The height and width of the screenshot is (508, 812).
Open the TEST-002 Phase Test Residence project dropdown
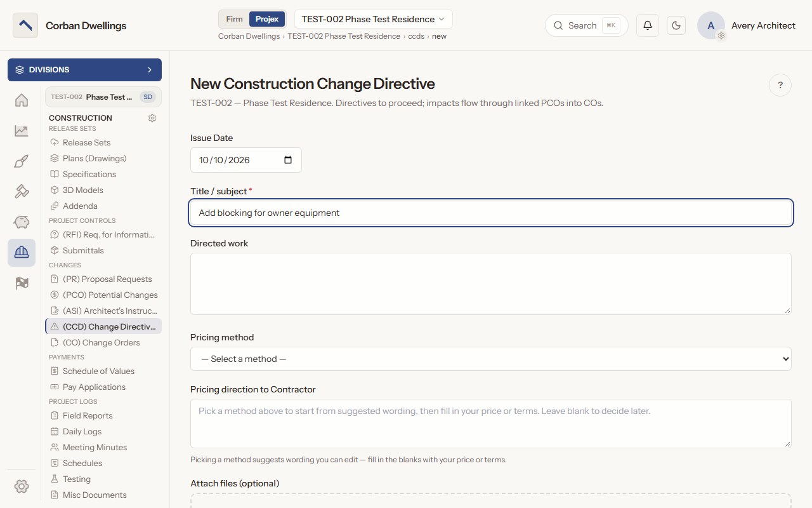pos(374,19)
